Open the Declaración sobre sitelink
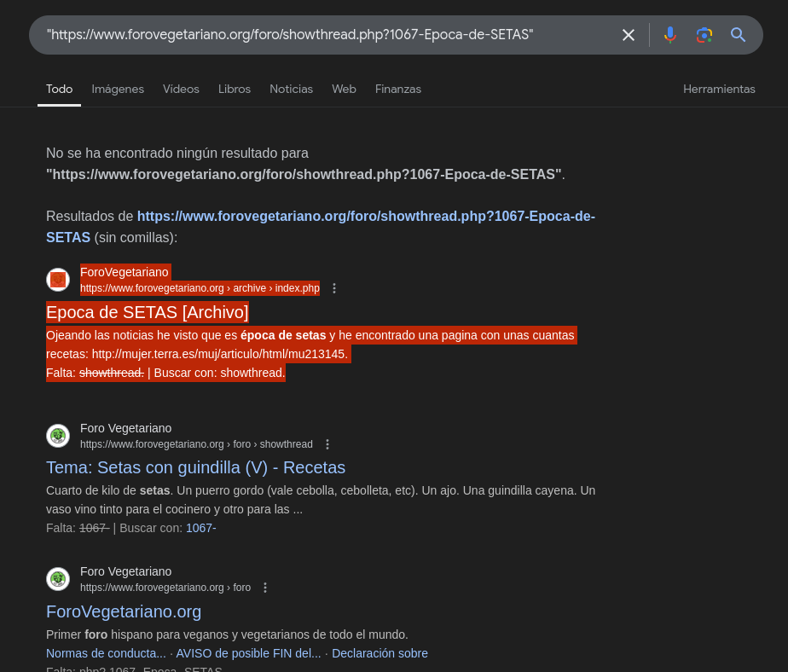Image resolution: width=788 pixels, height=672 pixels. [380, 653]
